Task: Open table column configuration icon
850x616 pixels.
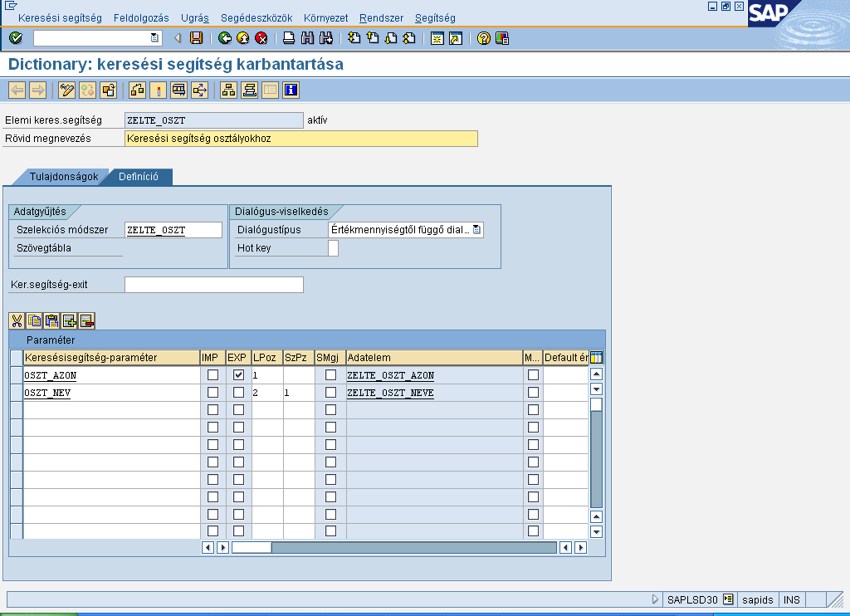Action: [x=596, y=357]
